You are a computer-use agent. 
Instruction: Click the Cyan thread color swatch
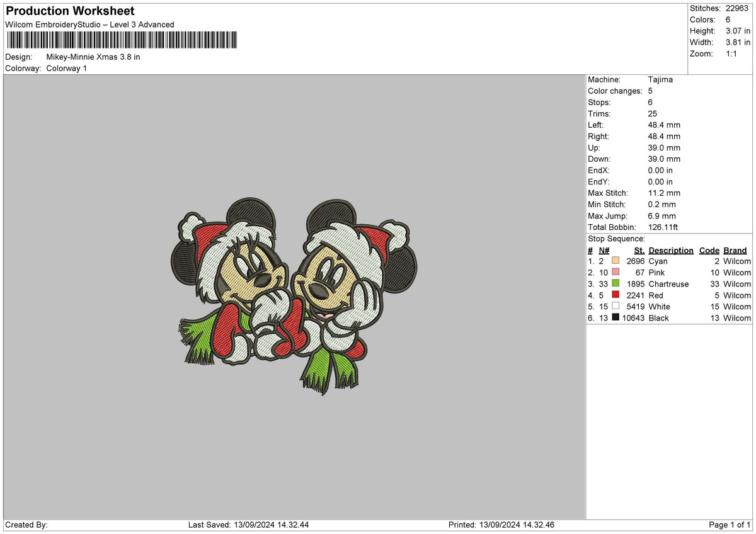(616, 261)
